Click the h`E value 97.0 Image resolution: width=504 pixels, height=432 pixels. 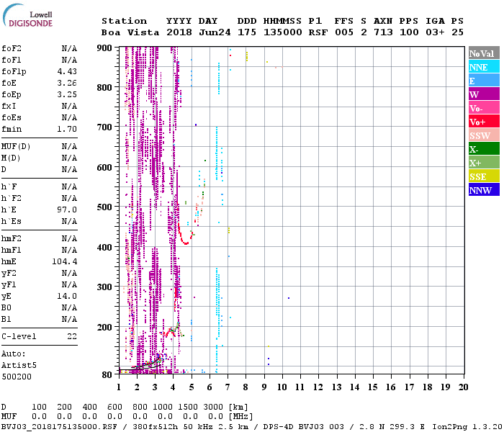click(67, 210)
